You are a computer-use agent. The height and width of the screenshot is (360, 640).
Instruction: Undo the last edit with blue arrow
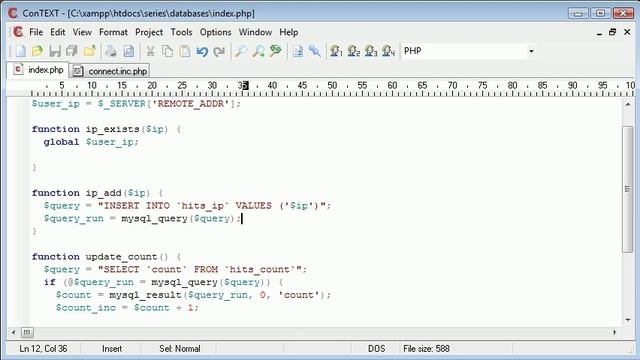[202, 51]
